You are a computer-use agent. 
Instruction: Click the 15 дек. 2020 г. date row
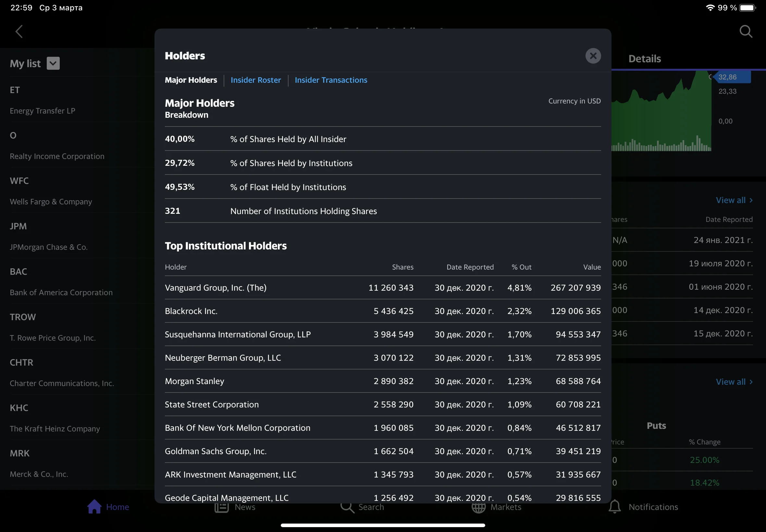coord(723,333)
